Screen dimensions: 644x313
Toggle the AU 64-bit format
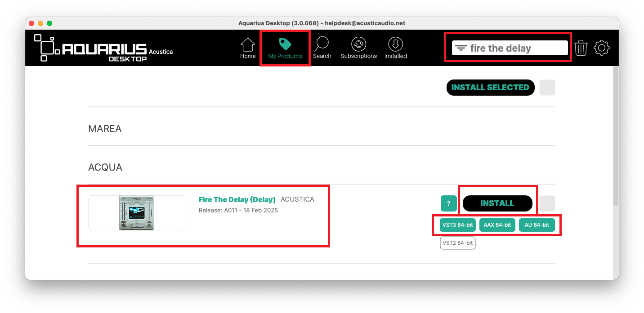click(x=537, y=225)
